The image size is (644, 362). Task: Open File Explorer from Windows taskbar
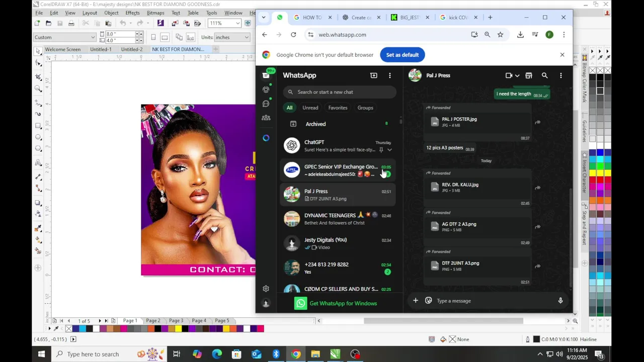click(x=315, y=354)
